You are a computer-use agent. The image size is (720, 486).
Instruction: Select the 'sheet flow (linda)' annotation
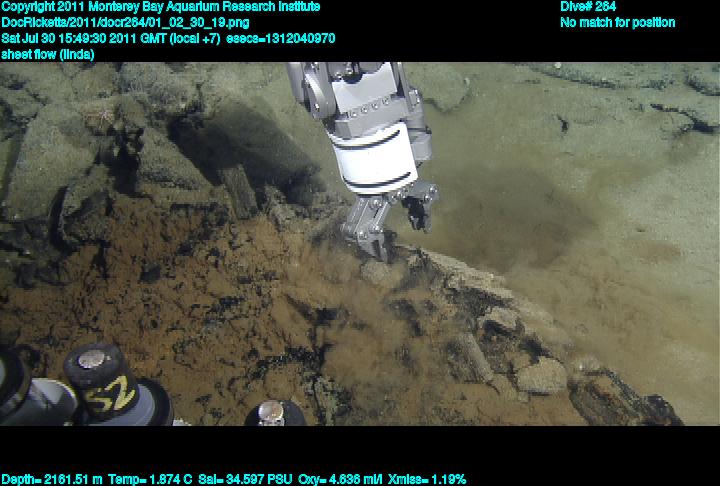[x=48, y=54]
